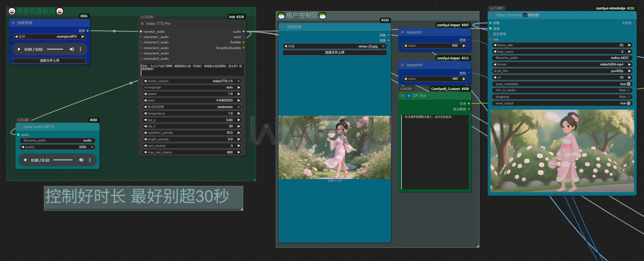Open the pix_fmt yuv420p dropdown
The width and height of the screenshot is (644, 261).
(562, 71)
